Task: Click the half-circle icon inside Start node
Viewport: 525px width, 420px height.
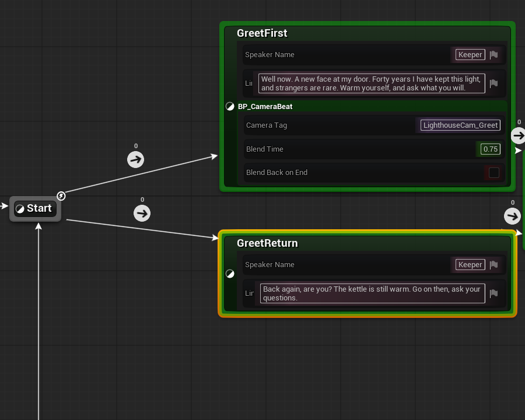Action: (x=20, y=209)
